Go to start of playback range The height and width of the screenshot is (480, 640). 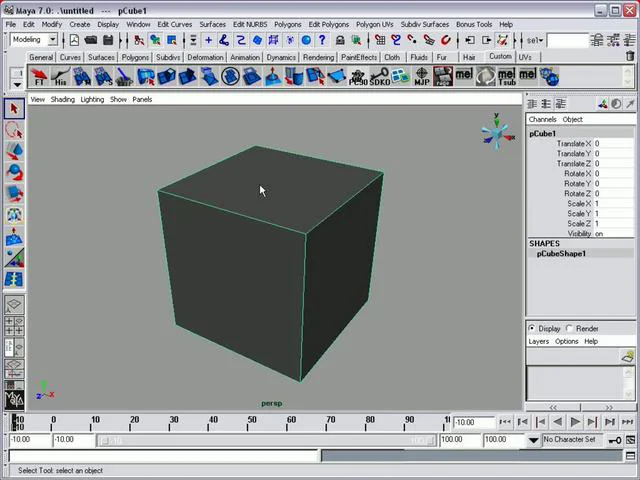(x=505, y=422)
